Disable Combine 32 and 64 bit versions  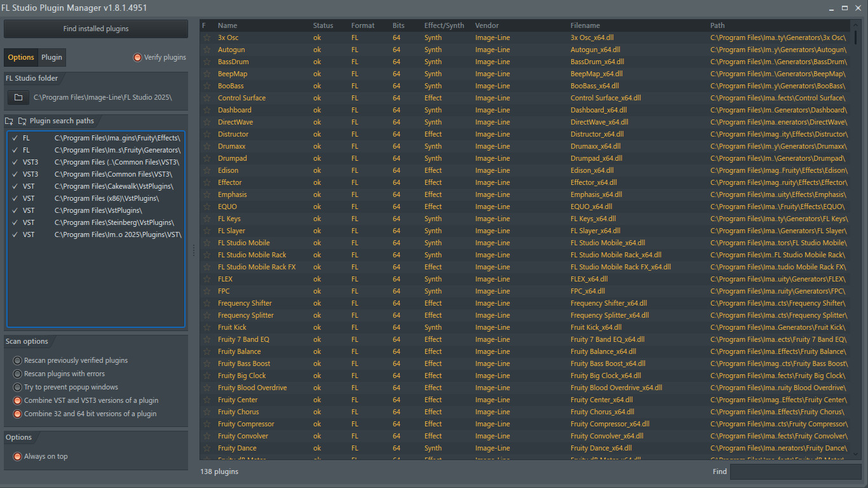click(x=17, y=414)
